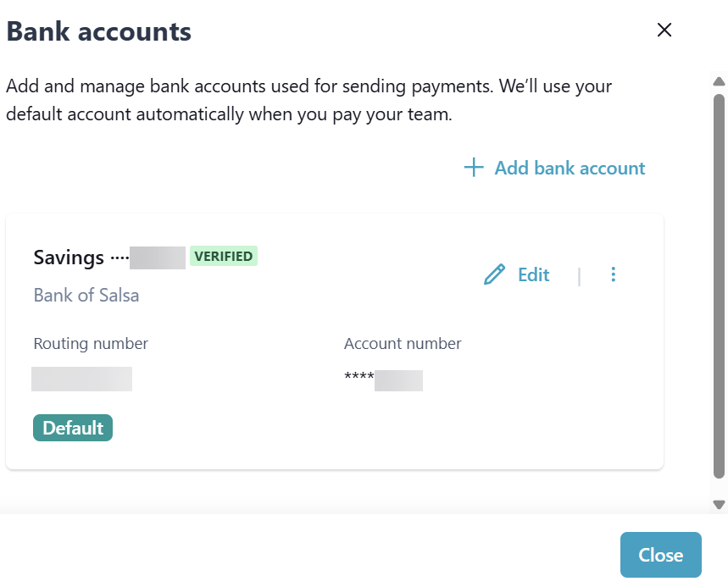Viewport: 728px width, 587px height.
Task: Click the 'Routing number' label
Action: click(91, 343)
